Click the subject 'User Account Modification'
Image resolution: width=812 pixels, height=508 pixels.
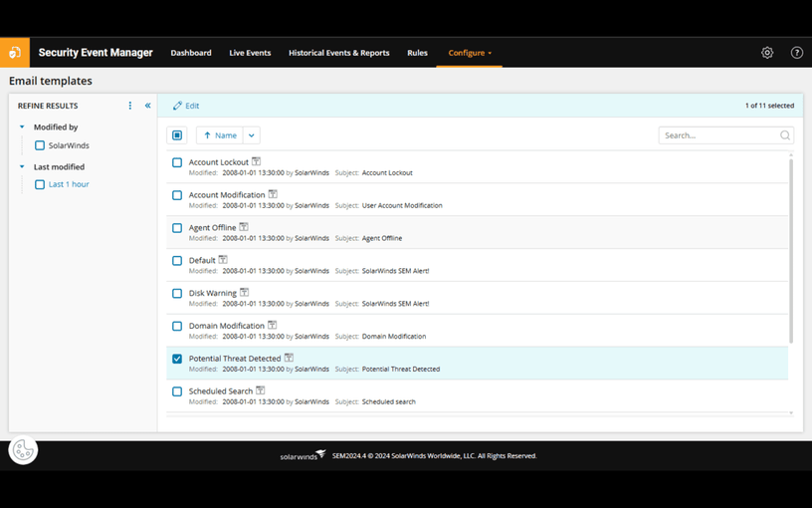click(x=402, y=205)
